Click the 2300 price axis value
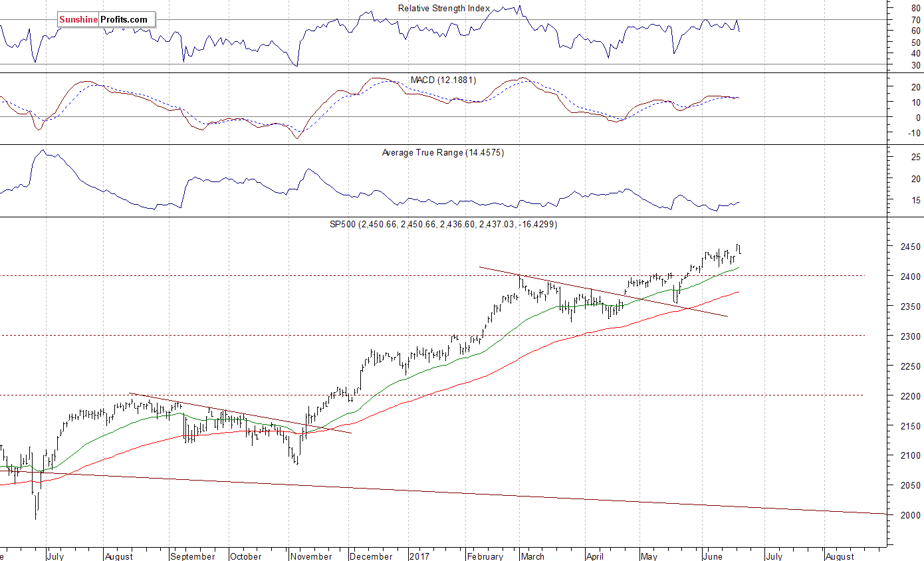The width and height of the screenshot is (924, 561). pyautogui.click(x=910, y=336)
